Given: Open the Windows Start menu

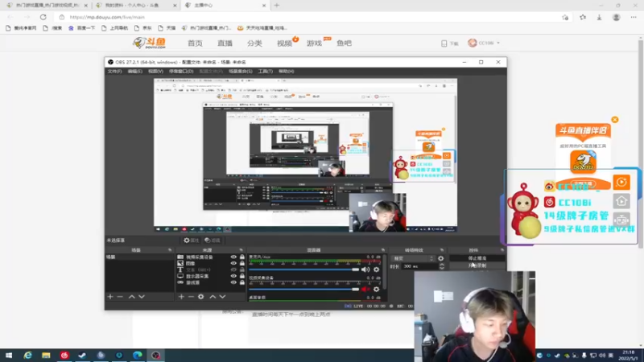Looking at the screenshot, I should 9,355.
